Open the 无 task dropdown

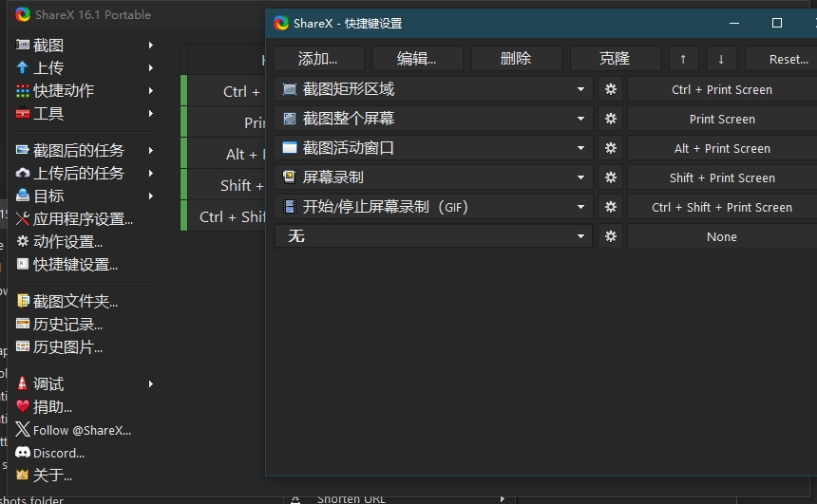coord(580,236)
